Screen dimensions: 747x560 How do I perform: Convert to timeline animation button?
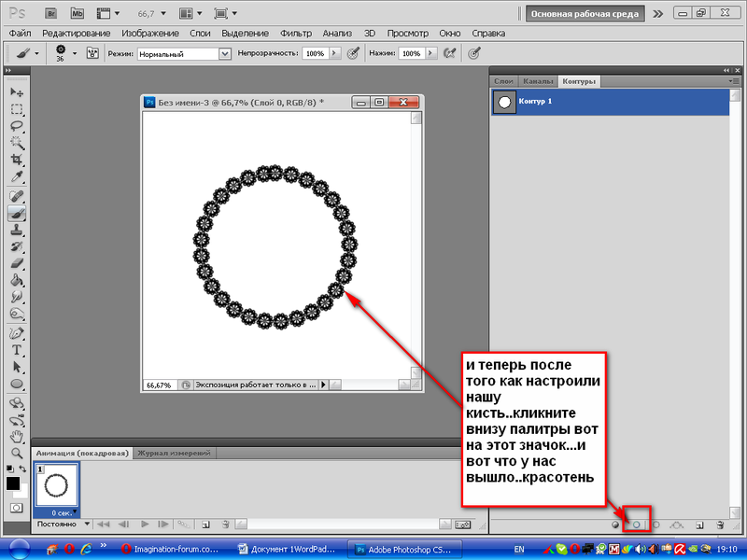462,525
